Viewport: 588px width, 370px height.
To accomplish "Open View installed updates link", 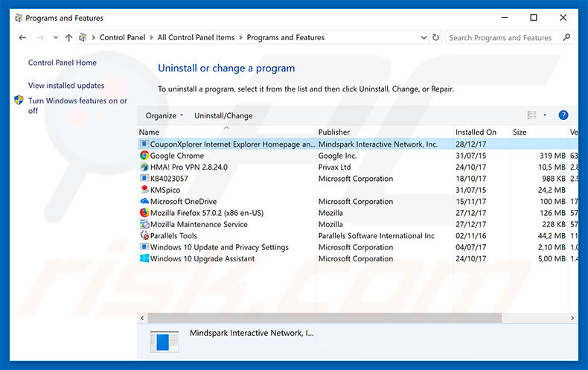I will coord(66,86).
